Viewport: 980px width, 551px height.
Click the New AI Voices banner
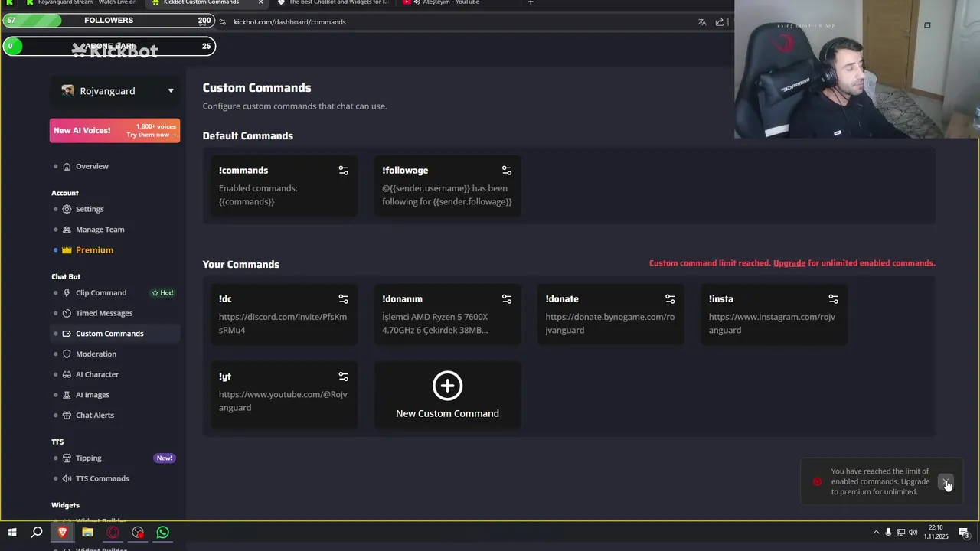[115, 131]
